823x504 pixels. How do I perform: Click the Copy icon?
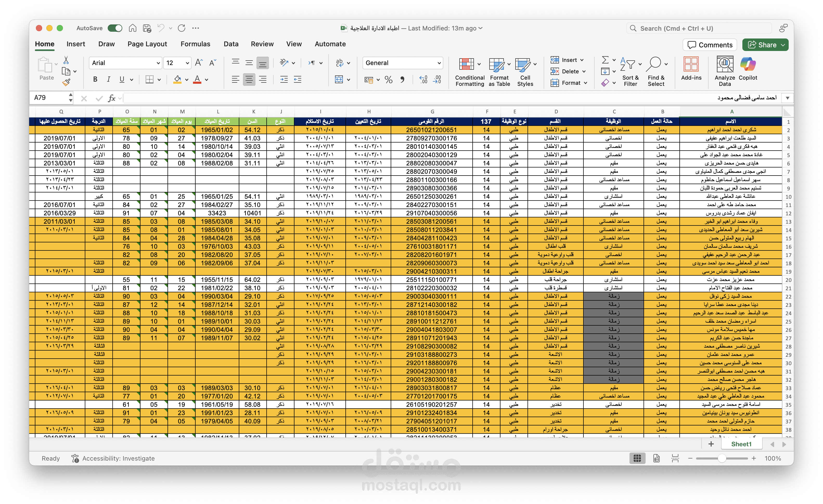[x=66, y=71]
